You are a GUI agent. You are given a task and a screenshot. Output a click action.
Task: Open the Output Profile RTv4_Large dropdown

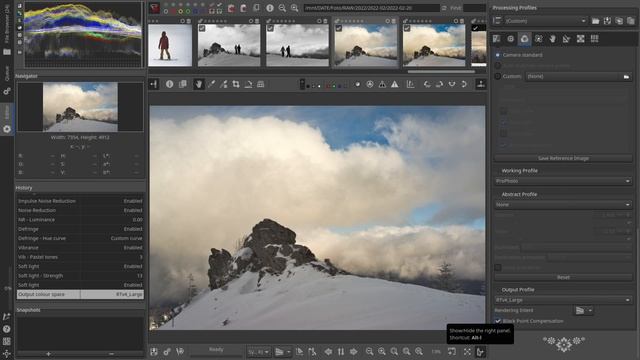(x=563, y=300)
